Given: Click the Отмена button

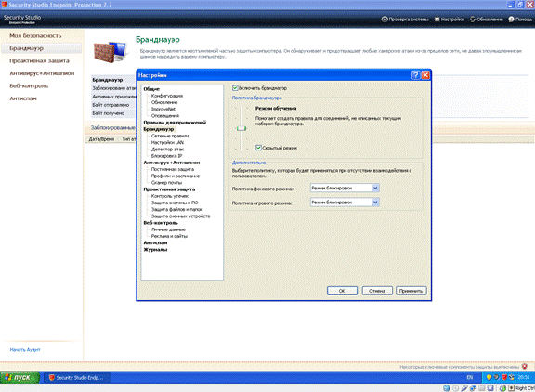Looking at the screenshot, I should pos(377,291).
